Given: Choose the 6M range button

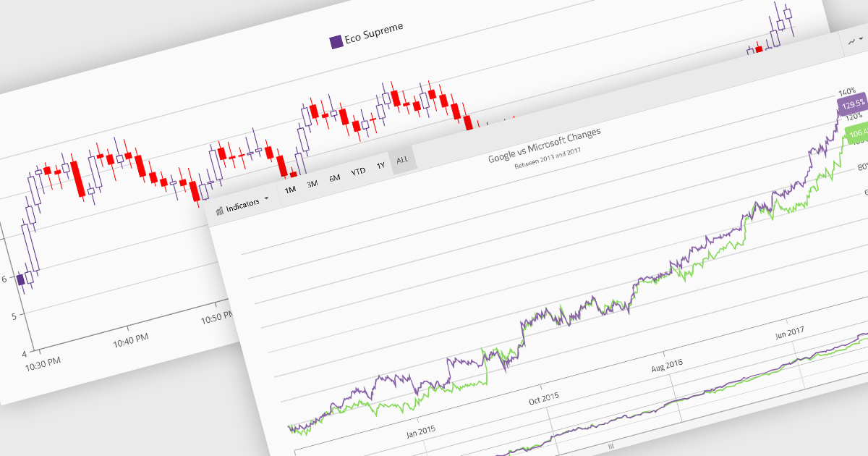Looking at the screenshot, I should [334, 177].
